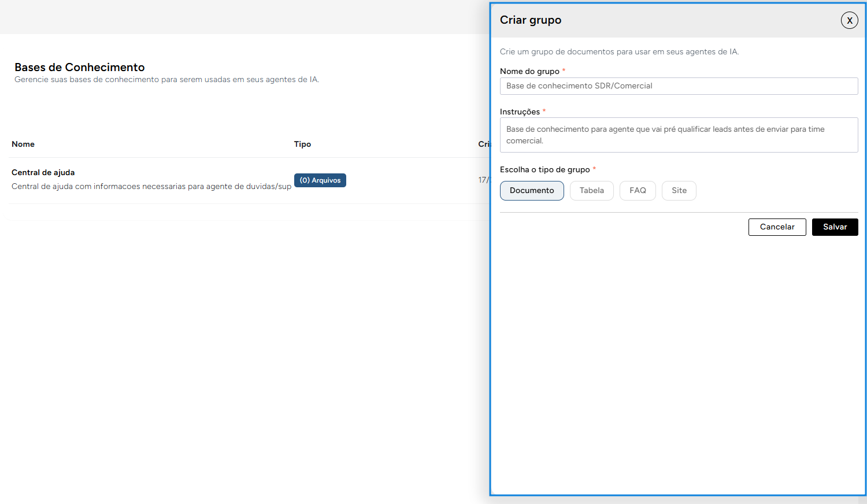Click the Instruções field label
The height and width of the screenshot is (504, 867).
pyautogui.click(x=520, y=112)
